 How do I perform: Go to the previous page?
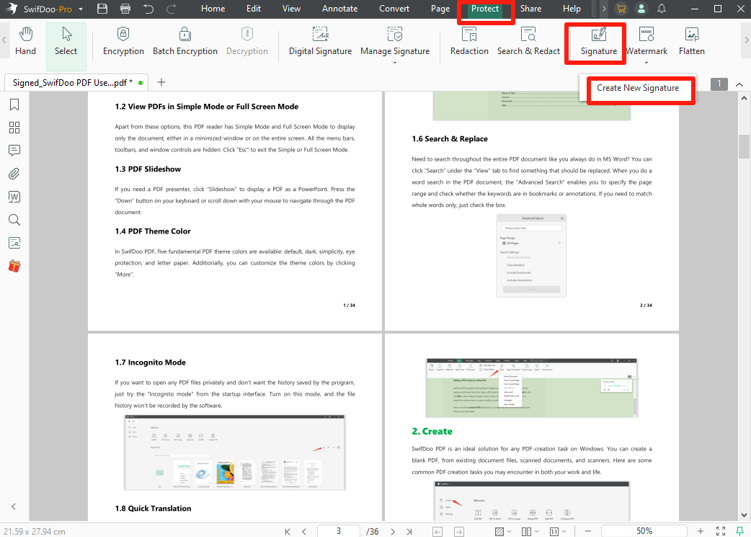click(x=304, y=531)
